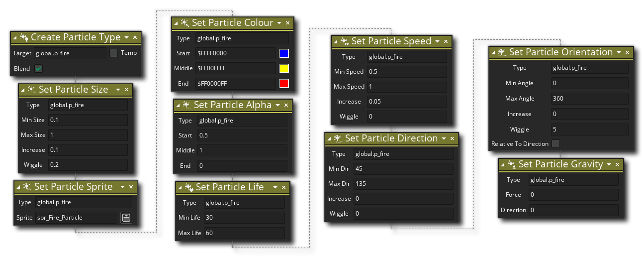Open Set Particle Alpha options dropdown arrow
This screenshot has height=258, width=644.
tap(278, 105)
